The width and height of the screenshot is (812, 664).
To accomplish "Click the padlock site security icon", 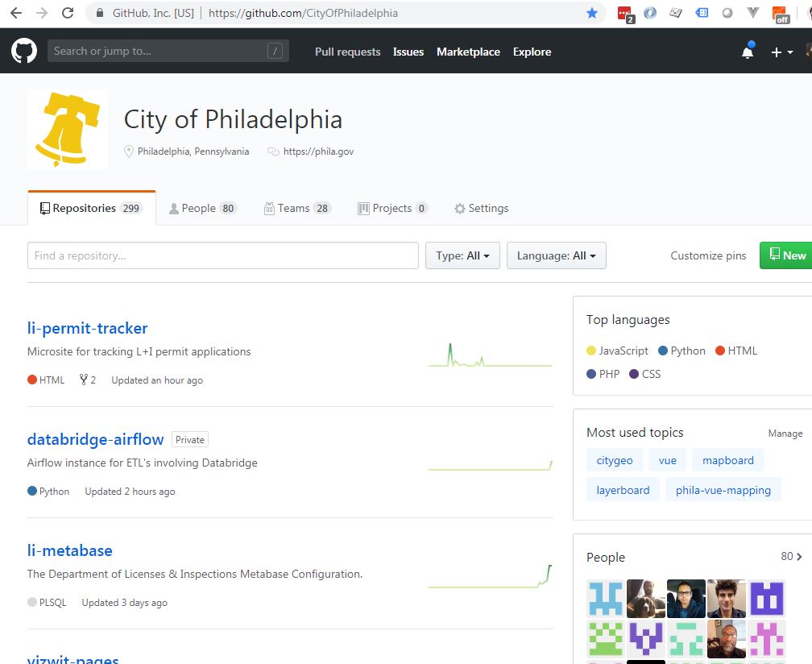I will tap(100, 13).
